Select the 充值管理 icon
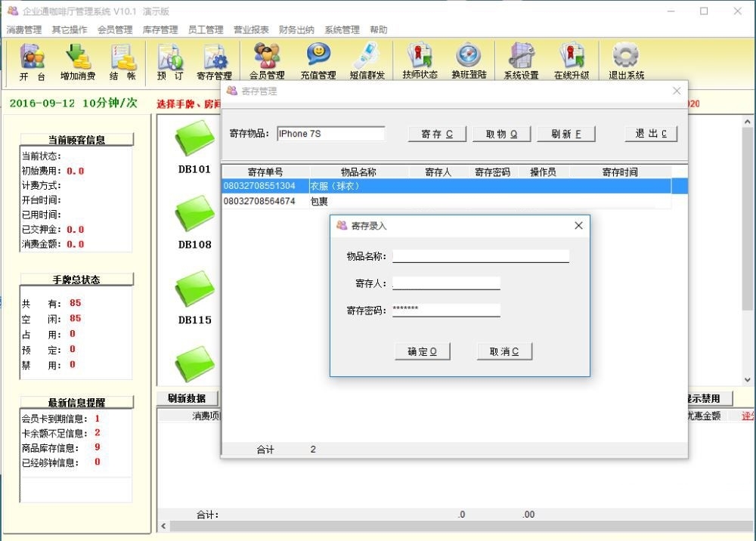 click(318, 62)
